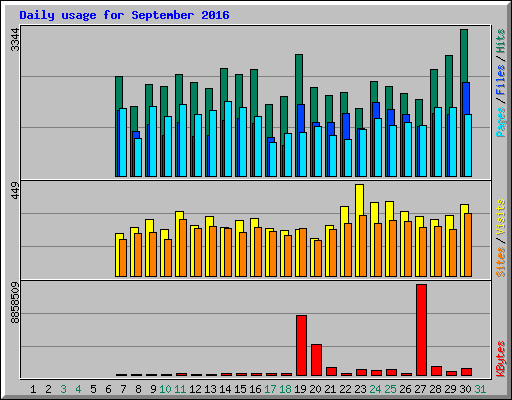Click day label 1 on the x-axis
Screen dimensions: 512x400
(x=33, y=389)
